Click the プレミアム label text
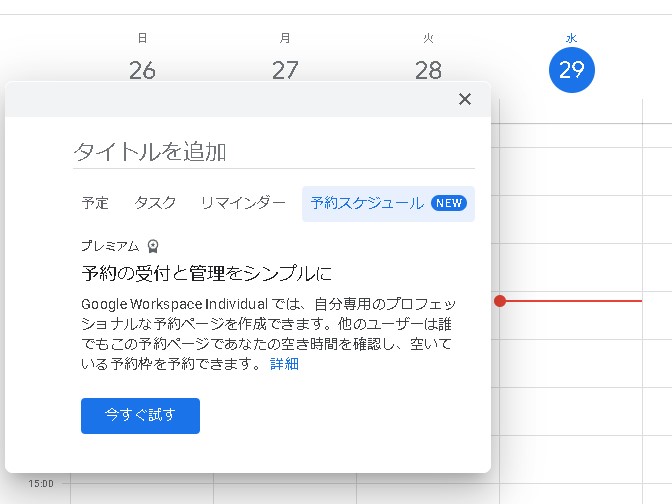The image size is (672, 504). [x=110, y=246]
